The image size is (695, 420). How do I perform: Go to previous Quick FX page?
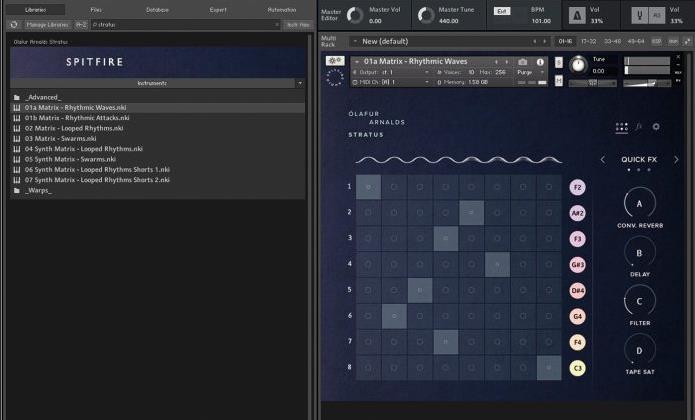coord(602,159)
